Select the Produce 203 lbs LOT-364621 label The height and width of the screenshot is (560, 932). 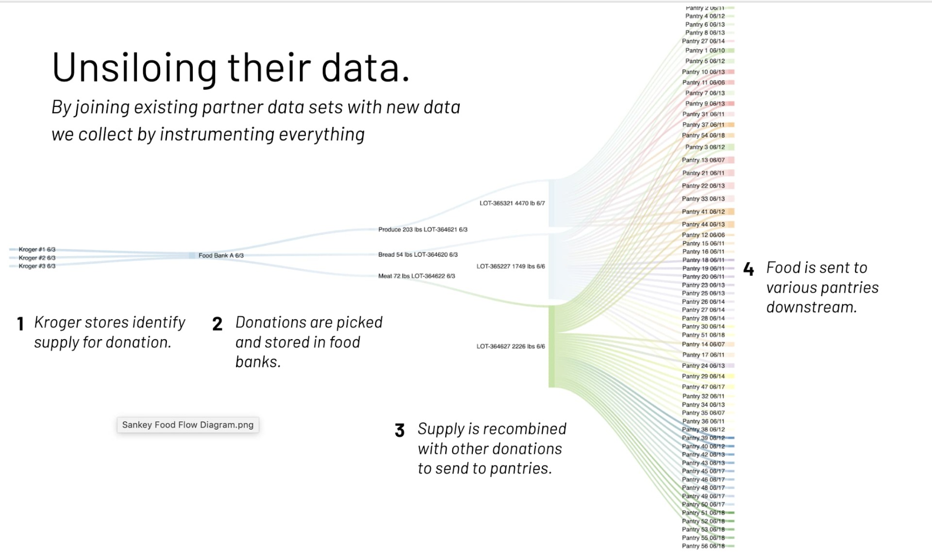422,230
